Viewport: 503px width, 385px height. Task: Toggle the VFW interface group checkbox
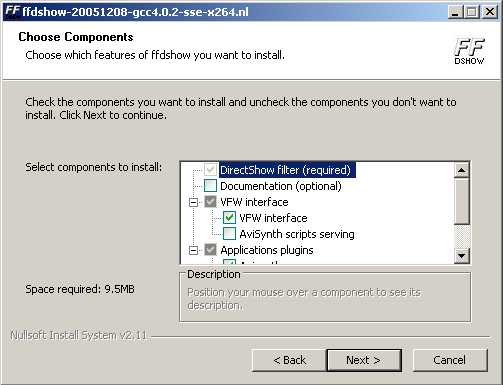pyautogui.click(x=210, y=202)
